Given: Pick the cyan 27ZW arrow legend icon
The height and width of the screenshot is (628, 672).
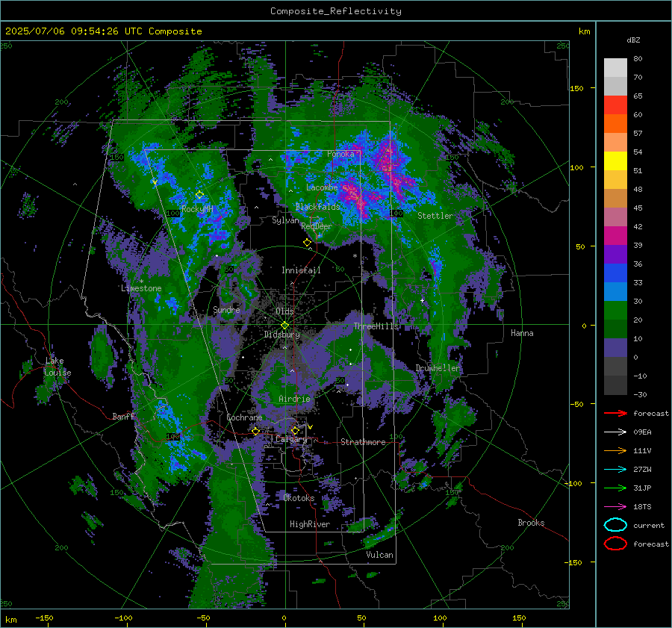Looking at the screenshot, I should pyautogui.click(x=615, y=469).
